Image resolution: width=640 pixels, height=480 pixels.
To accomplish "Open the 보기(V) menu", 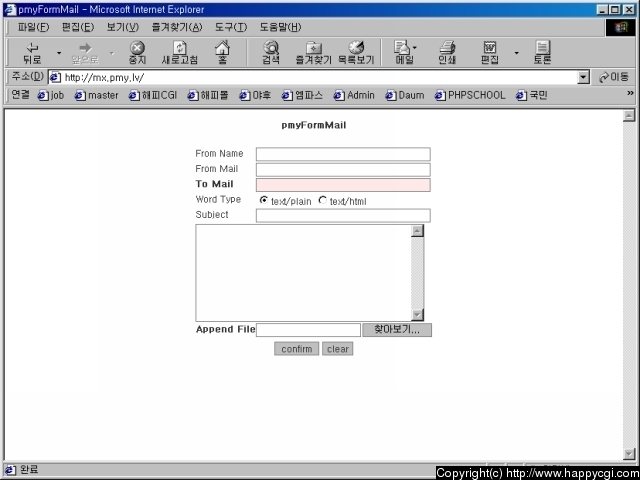I will [122, 27].
